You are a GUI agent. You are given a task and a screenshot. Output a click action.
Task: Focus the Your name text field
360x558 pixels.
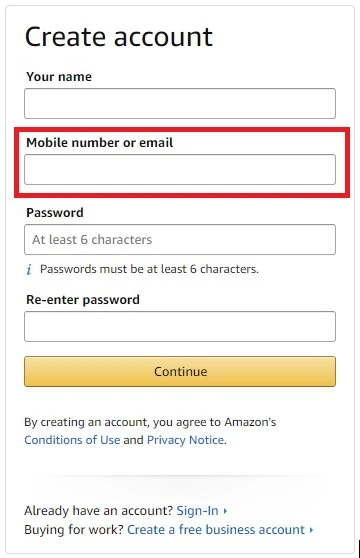point(180,104)
